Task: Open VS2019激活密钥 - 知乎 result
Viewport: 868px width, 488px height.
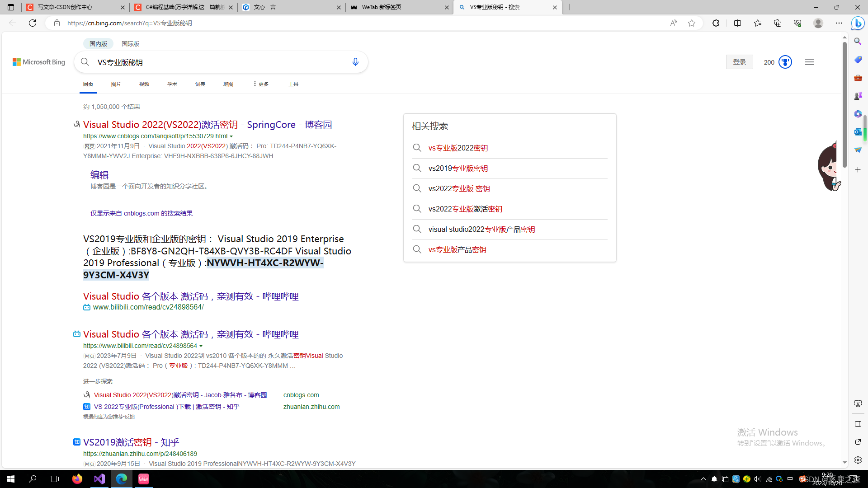Action: pyautogui.click(x=131, y=442)
